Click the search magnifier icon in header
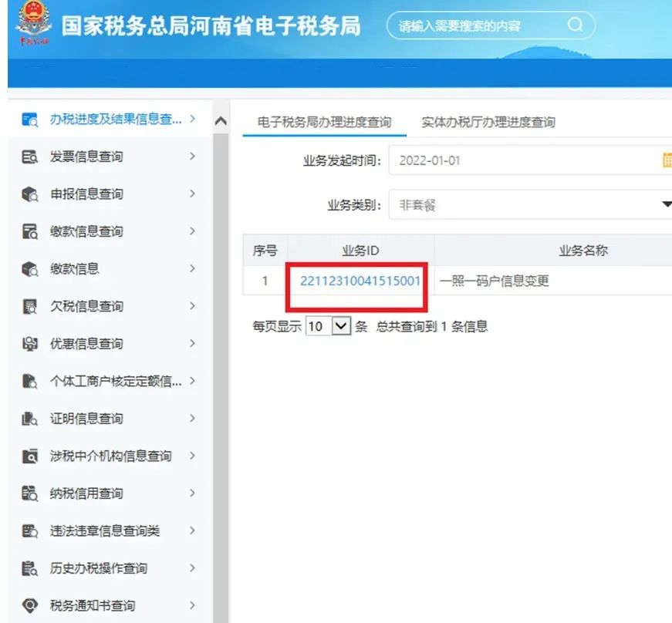 tap(575, 25)
